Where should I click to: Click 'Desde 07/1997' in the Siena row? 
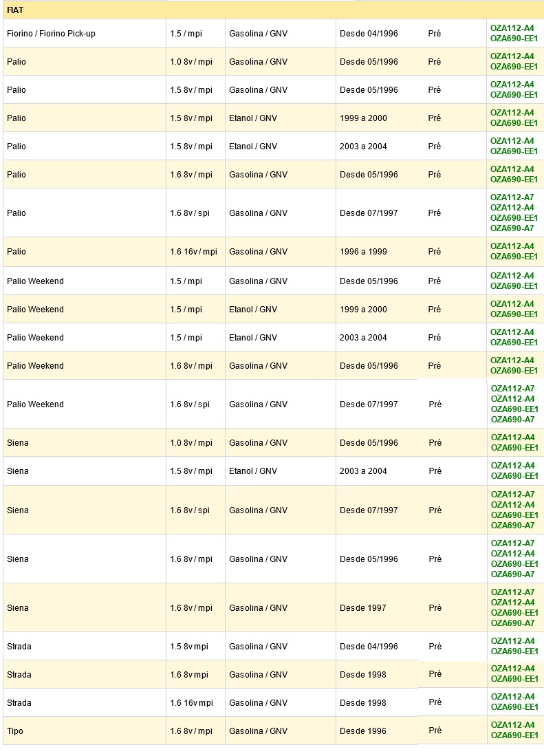tap(369, 510)
